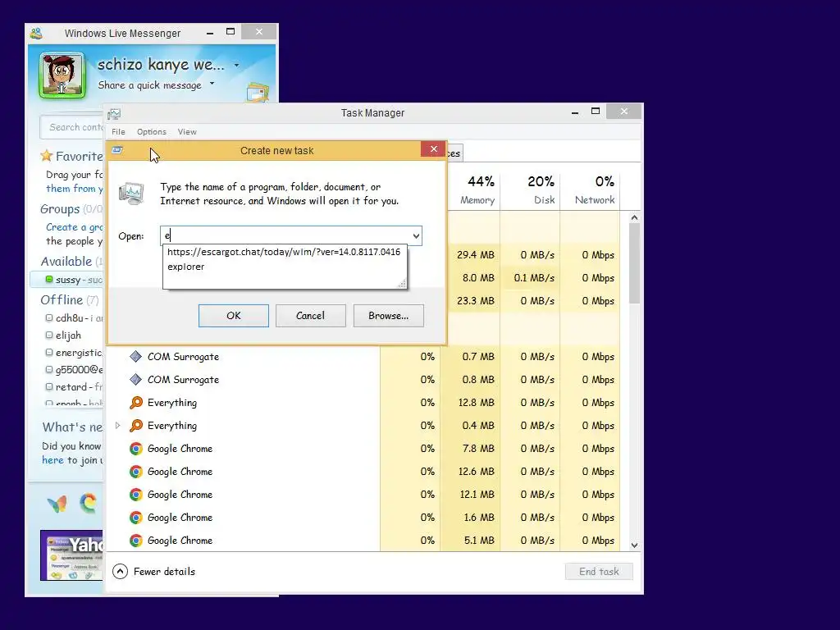Select the 'explorer' autocomplete suggestion
Viewport: 840px width, 630px height.
(x=186, y=267)
